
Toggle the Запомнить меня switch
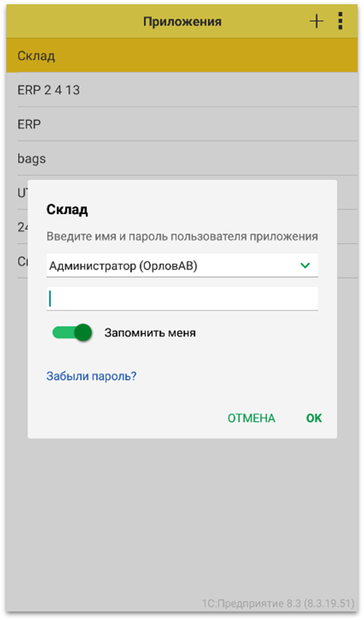[x=73, y=332]
